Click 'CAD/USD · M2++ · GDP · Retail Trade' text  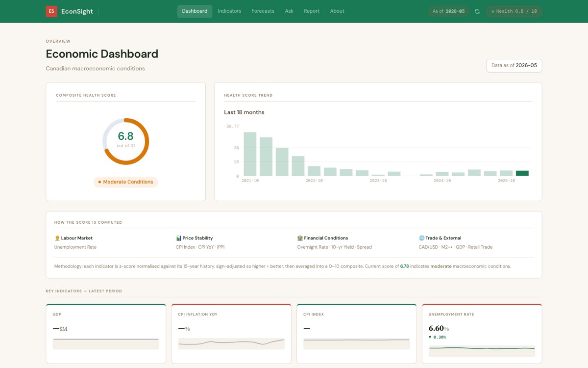(456, 247)
